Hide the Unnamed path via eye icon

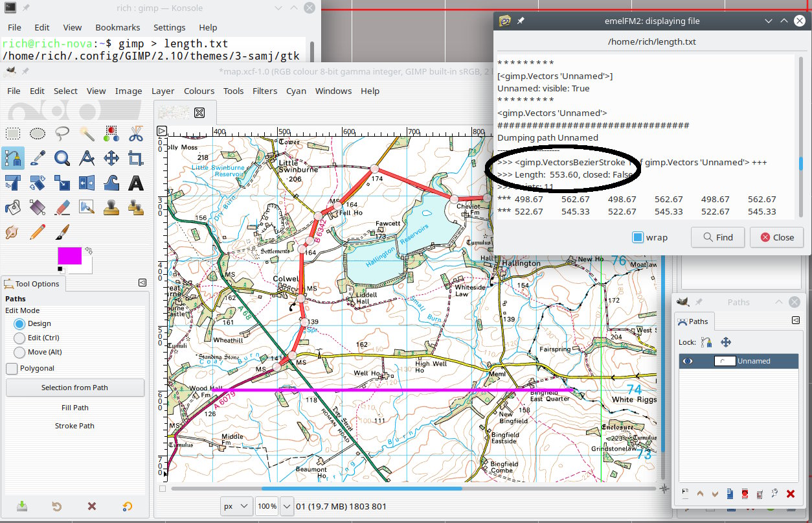[688, 361]
